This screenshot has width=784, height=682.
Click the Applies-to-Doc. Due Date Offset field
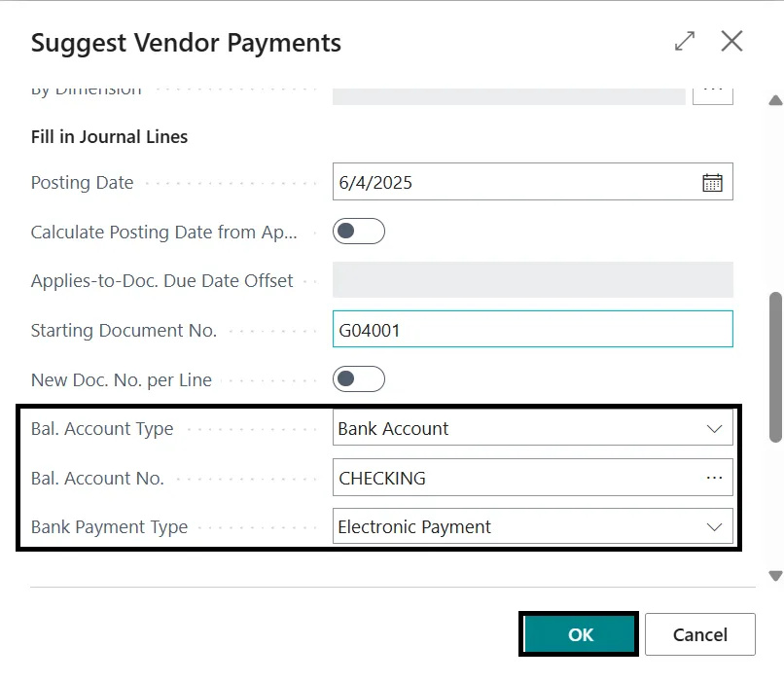point(532,280)
